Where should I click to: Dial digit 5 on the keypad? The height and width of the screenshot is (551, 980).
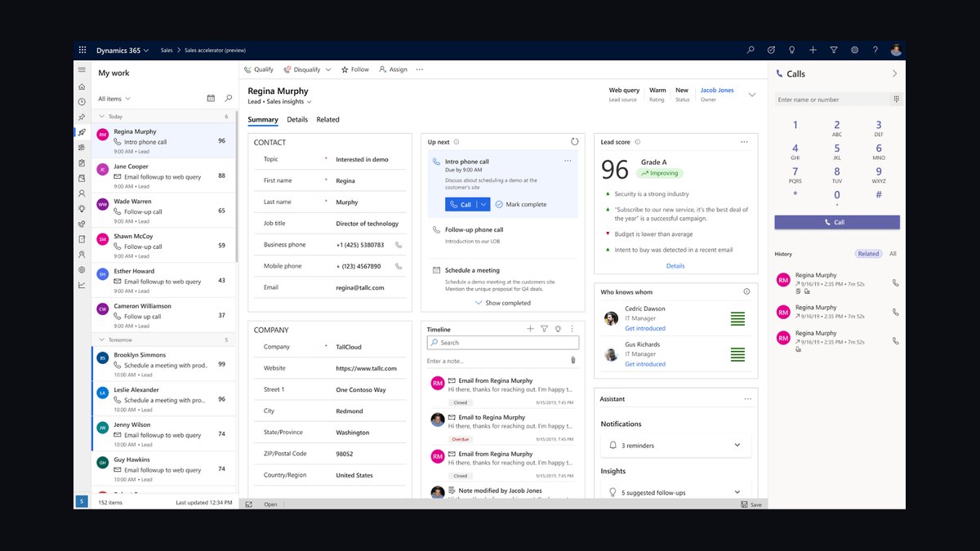[x=837, y=151]
